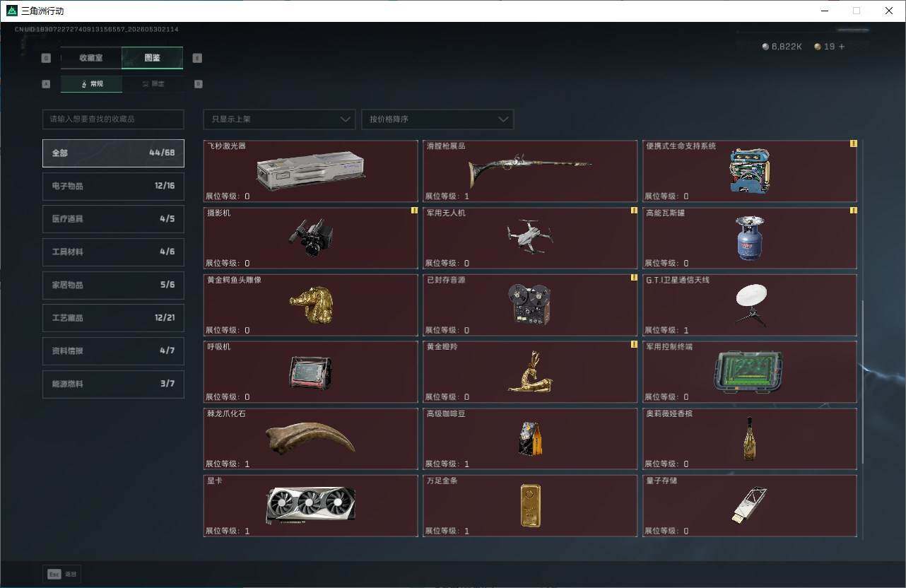Click the gold currency coin icon

point(818,47)
